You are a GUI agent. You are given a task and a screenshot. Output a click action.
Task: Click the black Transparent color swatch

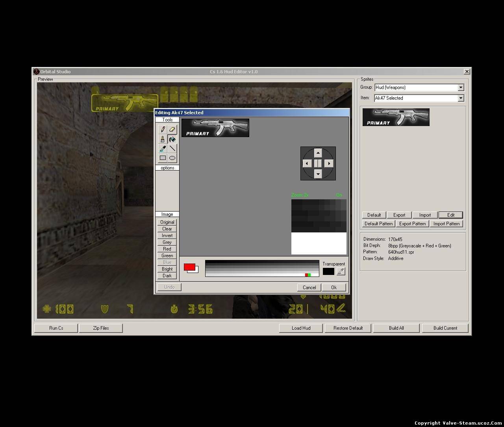[328, 271]
